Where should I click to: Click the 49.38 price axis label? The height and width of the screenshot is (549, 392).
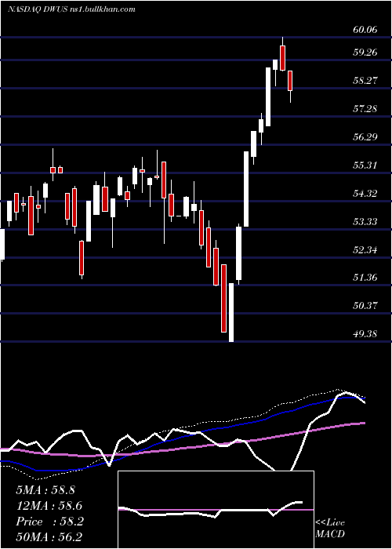pos(365,333)
